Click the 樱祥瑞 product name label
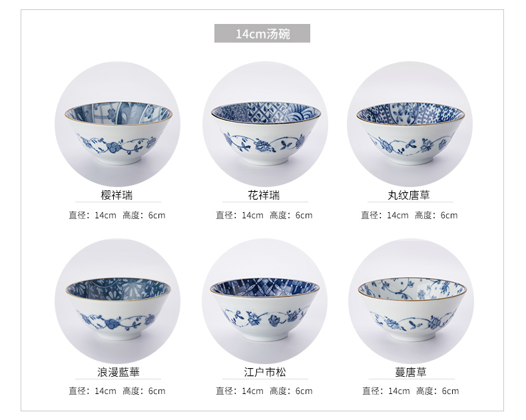The width and height of the screenshot is (526, 420). pos(117,195)
